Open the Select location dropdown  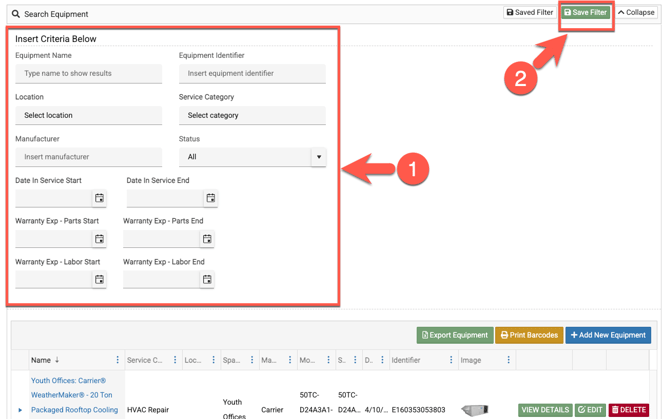coord(88,115)
